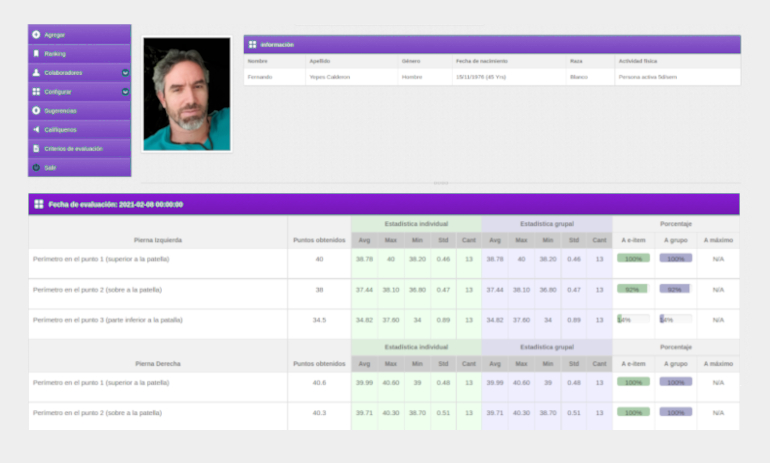770x463 pixels.
Task: Click the profile photo thumbnail
Action: [x=187, y=94]
